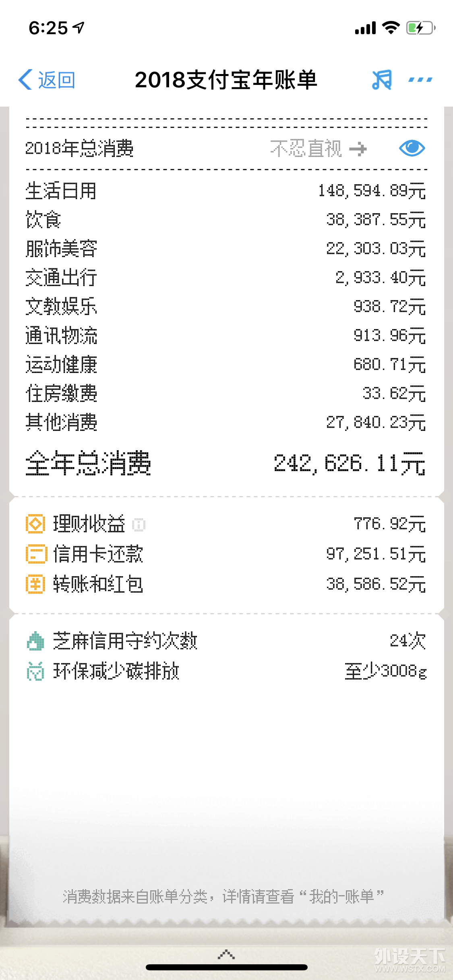The height and width of the screenshot is (980, 453).
Task: Tap the 环保减少碳排放 alarm icon
Action: 35,671
